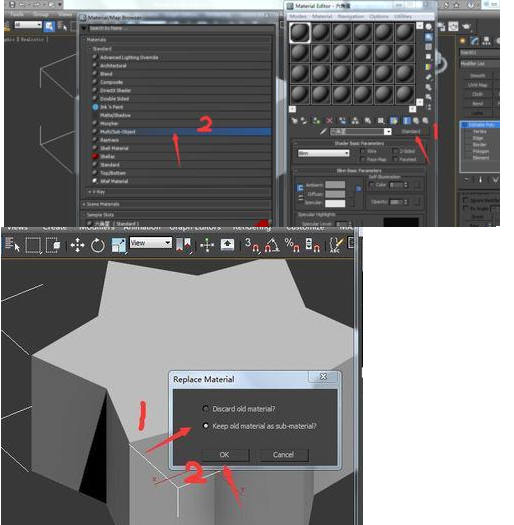Activate the Select and Move tool
This screenshot has width=514, height=525.
[77, 245]
